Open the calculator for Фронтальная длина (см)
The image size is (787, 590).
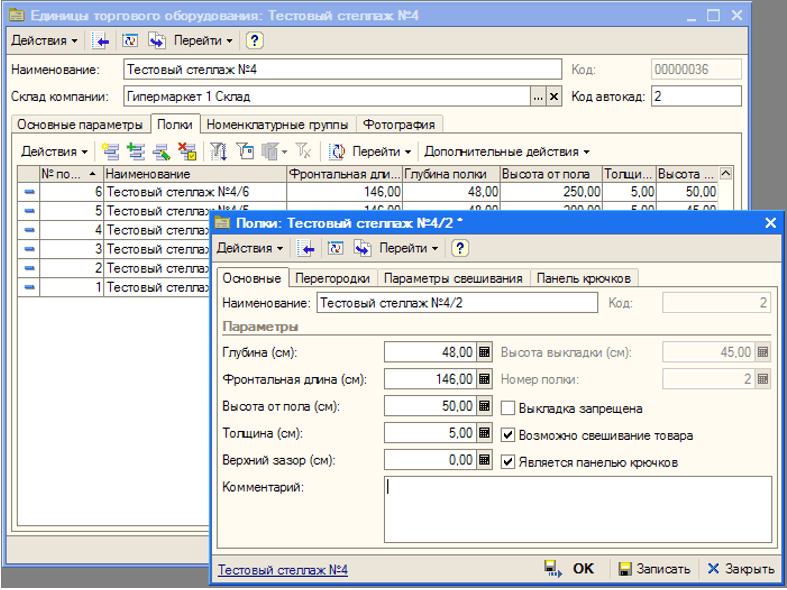tap(484, 379)
